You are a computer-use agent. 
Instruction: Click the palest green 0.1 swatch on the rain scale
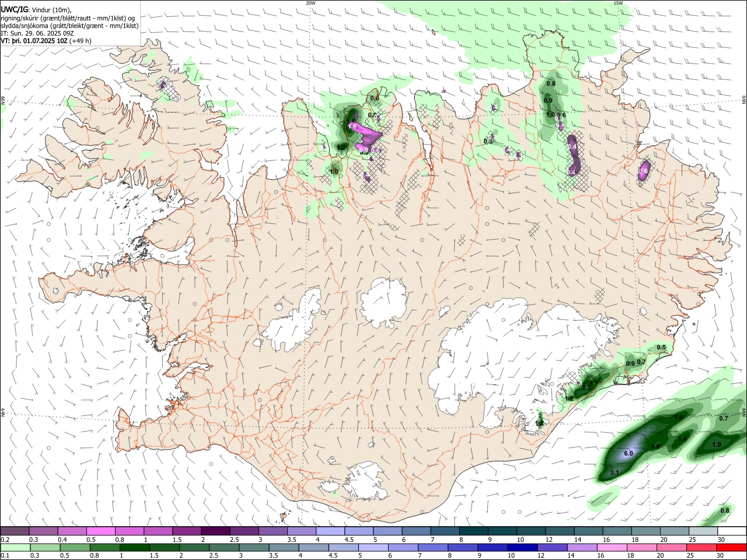(x=15, y=548)
